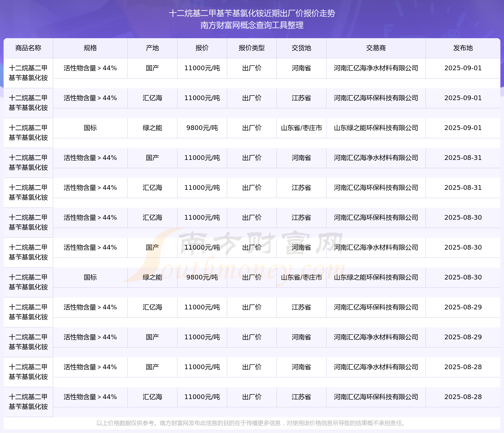Image resolution: width=504 pixels, height=434 pixels.
Task: Click the 发布日 column header
Action: pos(463,48)
